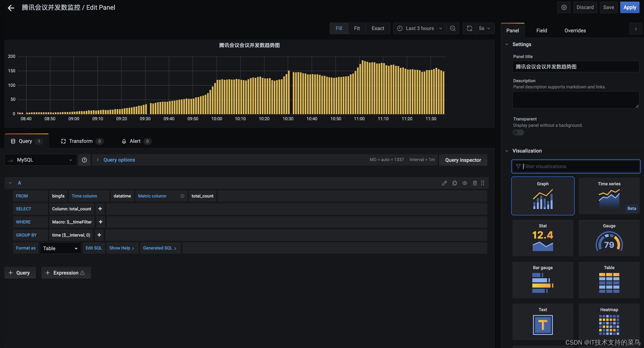Refresh the dashboard with the refresh icon

point(469,28)
